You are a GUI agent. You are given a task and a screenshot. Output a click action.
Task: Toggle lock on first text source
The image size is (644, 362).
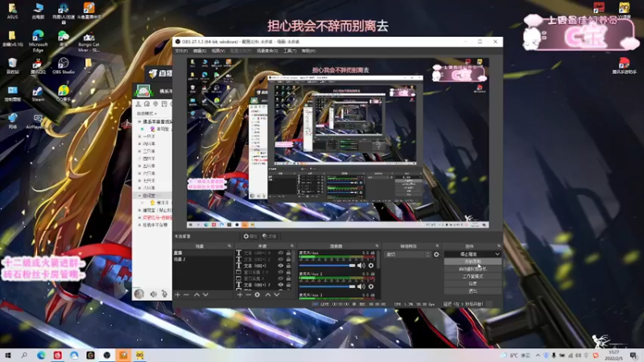288,253
